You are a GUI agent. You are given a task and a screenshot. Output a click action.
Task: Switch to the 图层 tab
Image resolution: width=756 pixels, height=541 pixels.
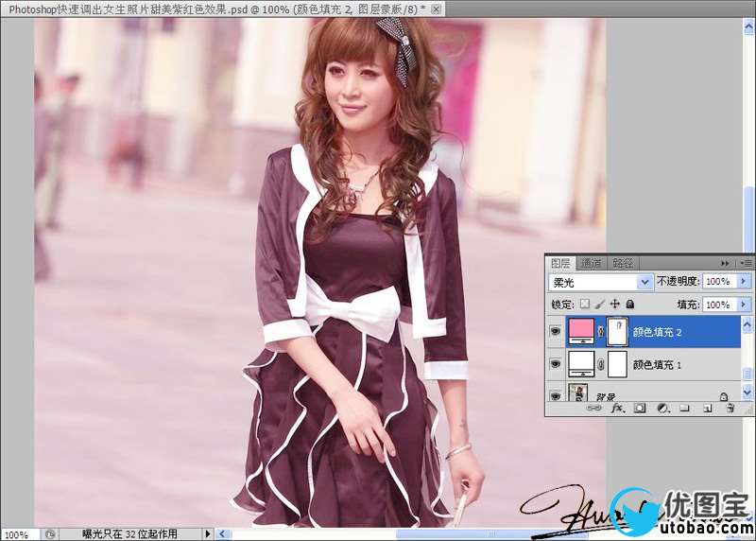[560, 263]
